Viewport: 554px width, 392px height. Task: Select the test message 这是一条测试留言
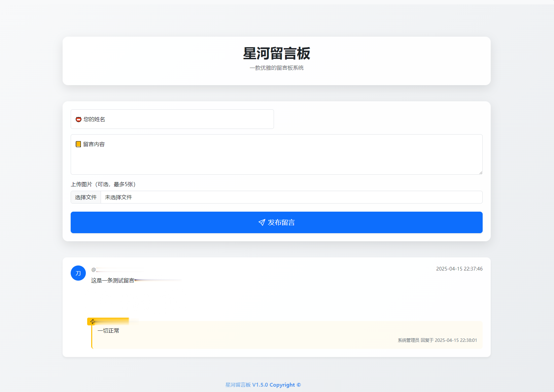click(112, 280)
